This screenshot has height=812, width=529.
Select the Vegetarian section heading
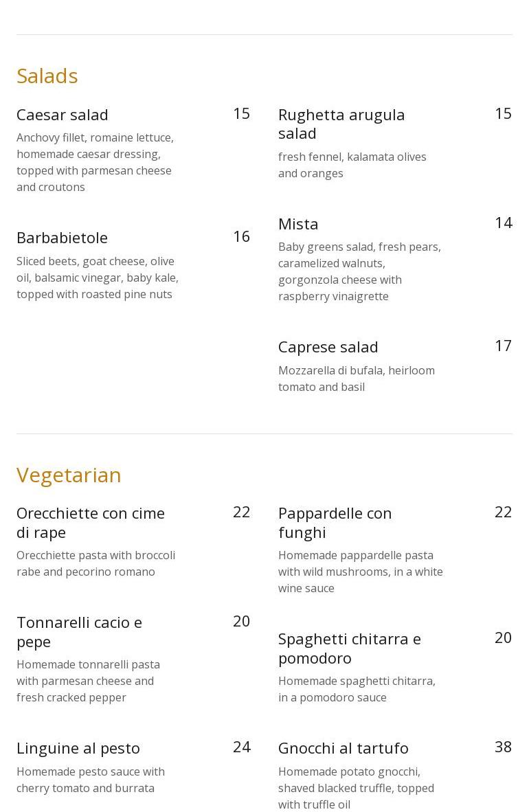pyautogui.click(x=69, y=475)
